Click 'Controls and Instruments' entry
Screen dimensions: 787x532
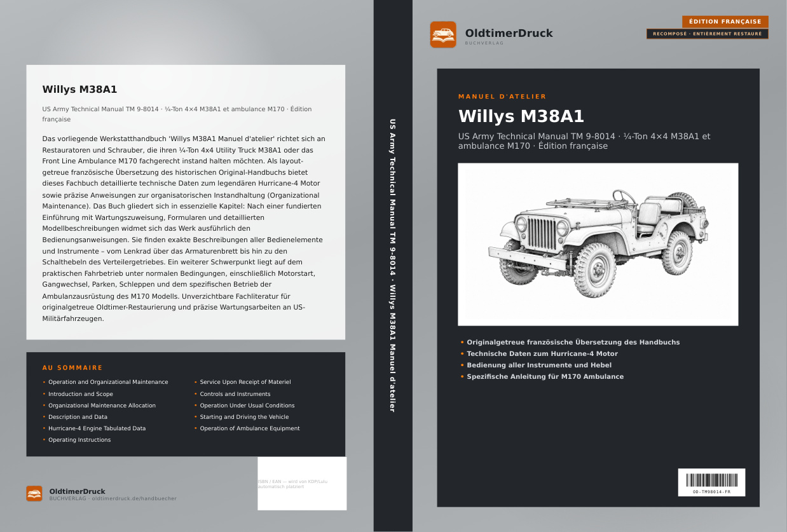pos(235,394)
